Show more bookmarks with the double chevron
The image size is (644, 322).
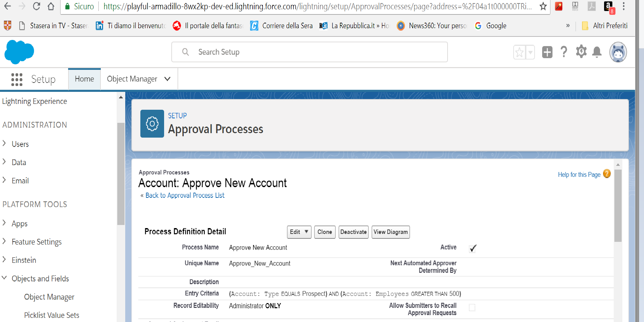point(568,25)
